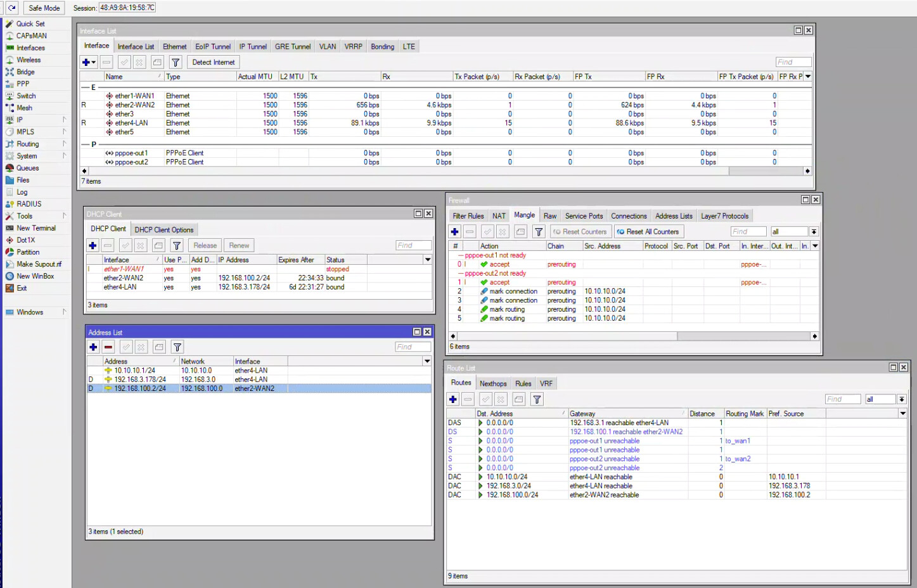Open the Nexthops tab in Route List

pyautogui.click(x=492, y=383)
